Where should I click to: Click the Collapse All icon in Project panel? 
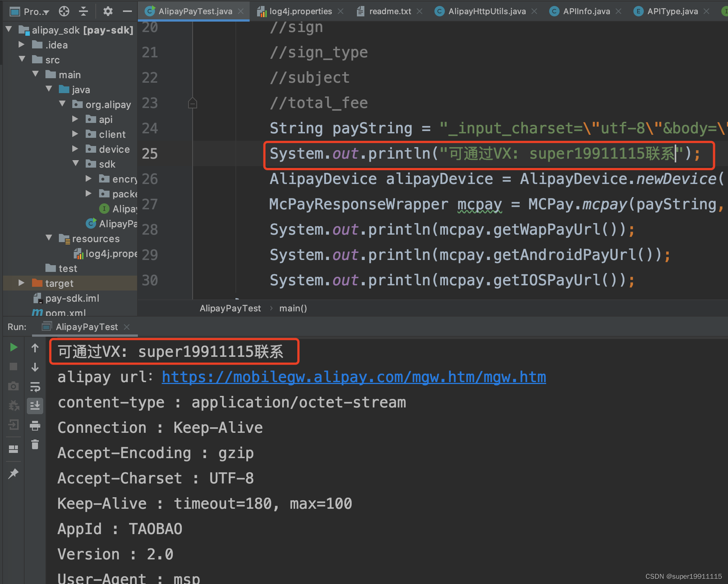[84, 12]
